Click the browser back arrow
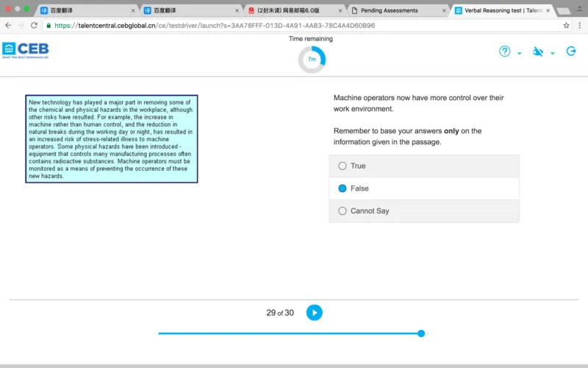 (8, 25)
